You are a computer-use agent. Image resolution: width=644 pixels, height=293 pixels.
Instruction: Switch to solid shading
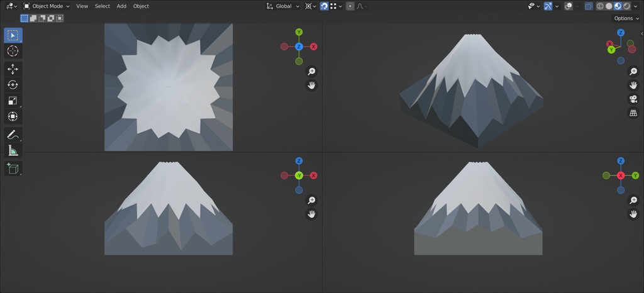(609, 6)
